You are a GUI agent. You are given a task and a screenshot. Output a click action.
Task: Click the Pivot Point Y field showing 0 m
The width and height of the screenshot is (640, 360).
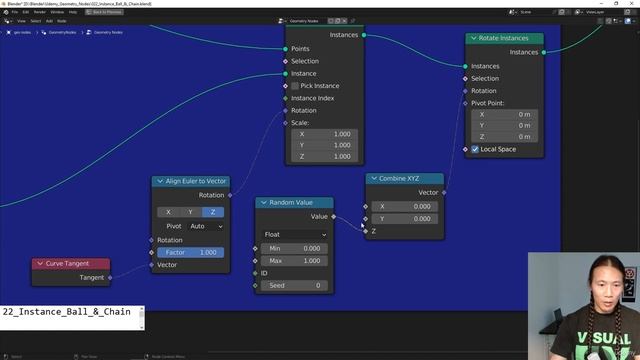coord(504,126)
